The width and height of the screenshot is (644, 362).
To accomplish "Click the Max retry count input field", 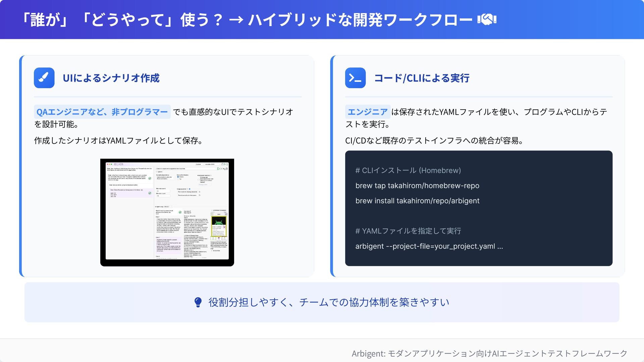I will (163, 191).
